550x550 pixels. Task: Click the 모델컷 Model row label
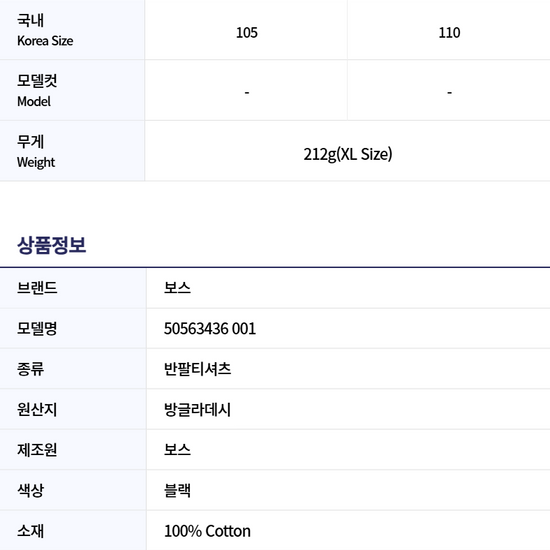pyautogui.click(x=37, y=91)
